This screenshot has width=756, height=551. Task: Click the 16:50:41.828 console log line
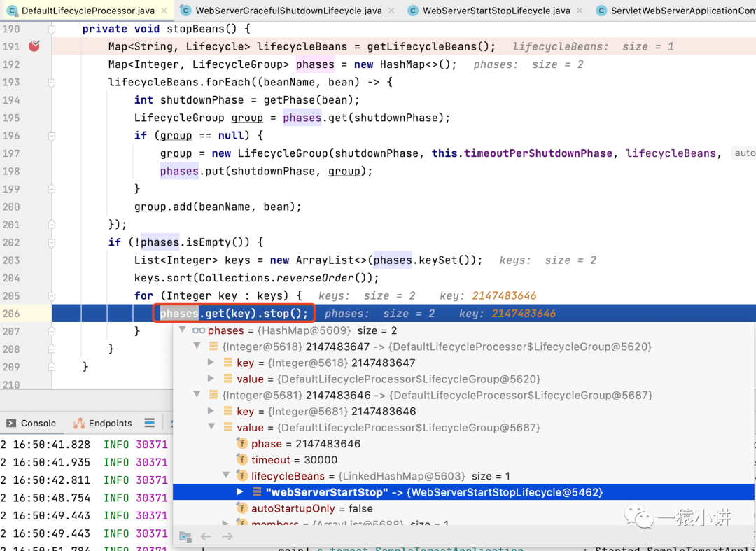85,445
